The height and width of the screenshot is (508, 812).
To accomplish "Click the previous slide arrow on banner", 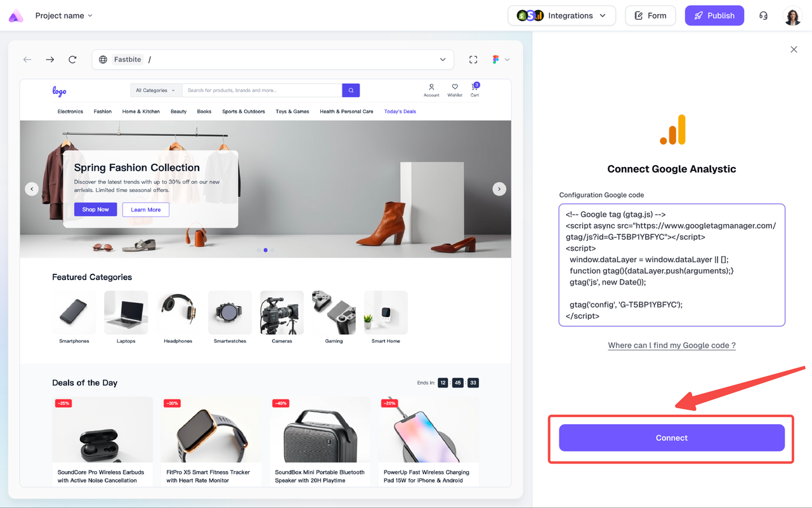I will coord(32,189).
